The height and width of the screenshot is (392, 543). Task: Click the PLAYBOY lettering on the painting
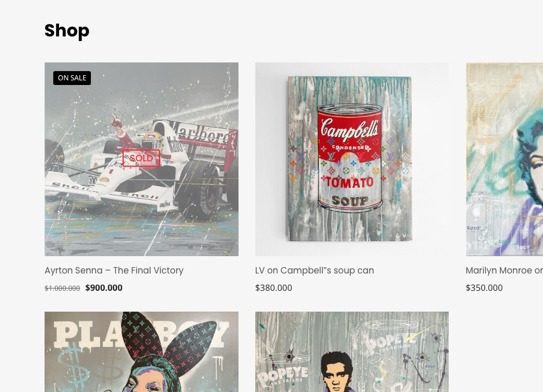pyautogui.click(x=141, y=335)
